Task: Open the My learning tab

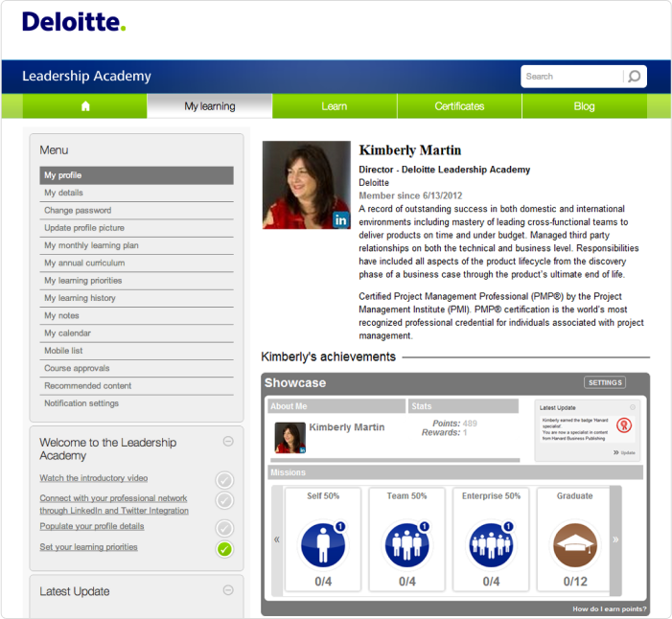Action: pos(210,105)
